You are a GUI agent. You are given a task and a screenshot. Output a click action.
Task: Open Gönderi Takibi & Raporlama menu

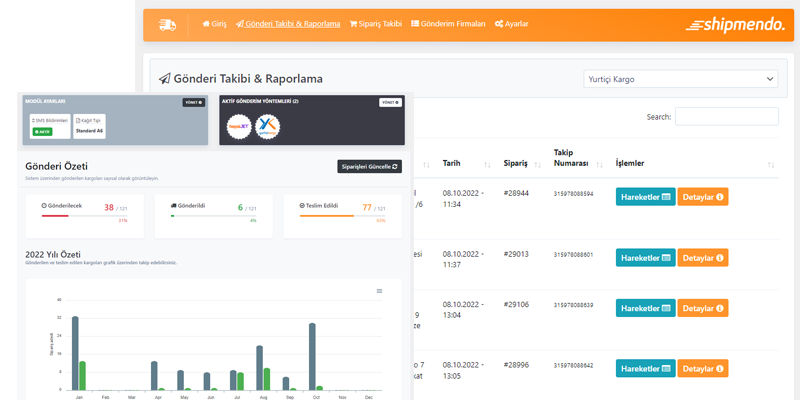288,24
